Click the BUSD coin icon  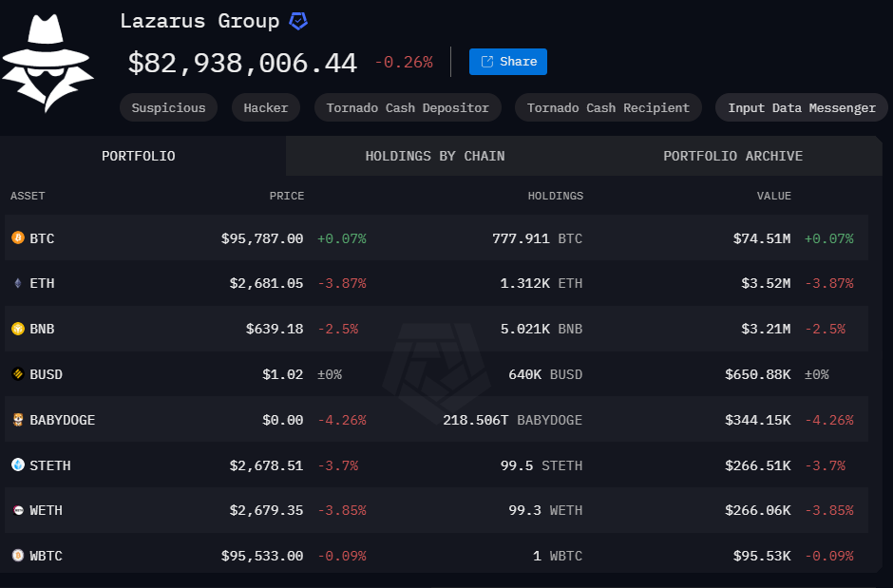click(17, 374)
